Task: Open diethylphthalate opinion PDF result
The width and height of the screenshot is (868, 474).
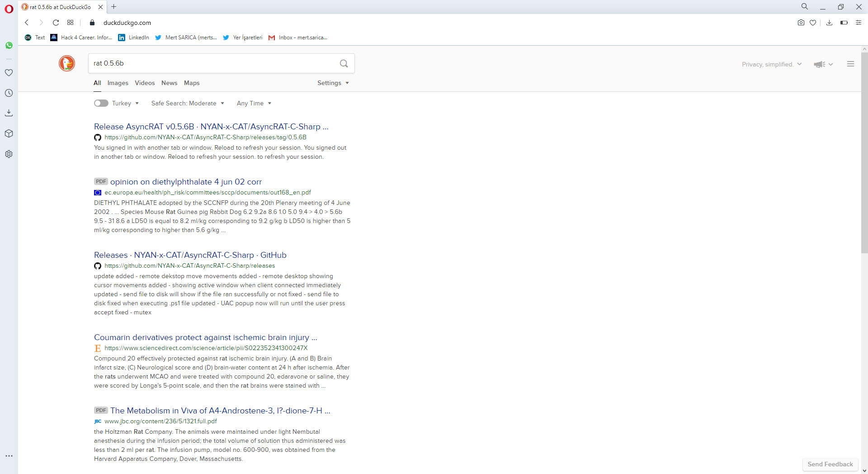Action: point(186,182)
